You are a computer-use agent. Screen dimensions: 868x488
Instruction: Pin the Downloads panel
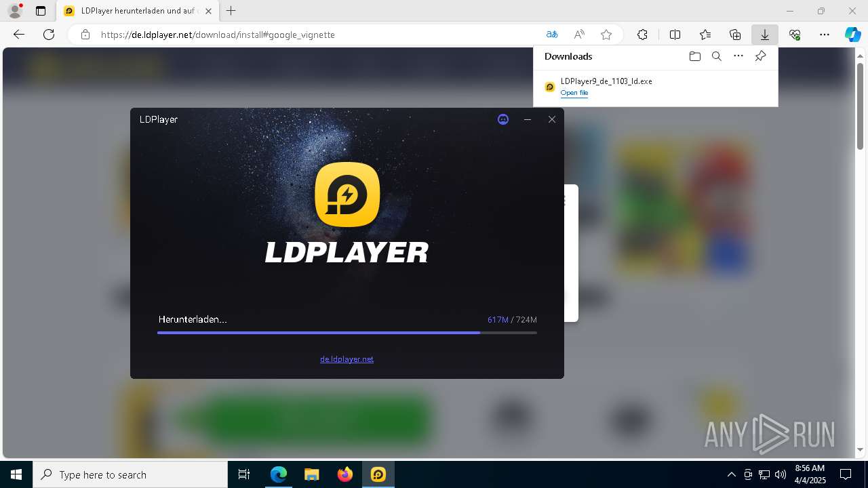click(x=761, y=56)
